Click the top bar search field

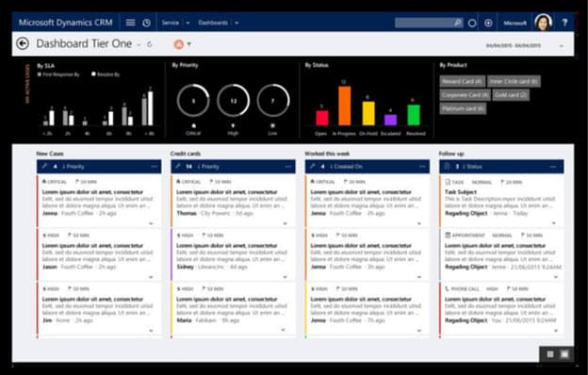click(424, 23)
